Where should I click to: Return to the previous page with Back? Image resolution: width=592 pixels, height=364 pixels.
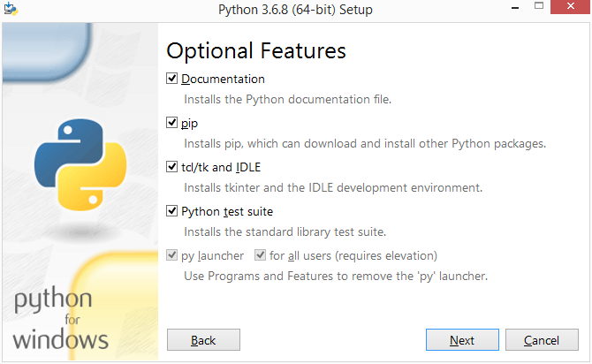(203, 340)
